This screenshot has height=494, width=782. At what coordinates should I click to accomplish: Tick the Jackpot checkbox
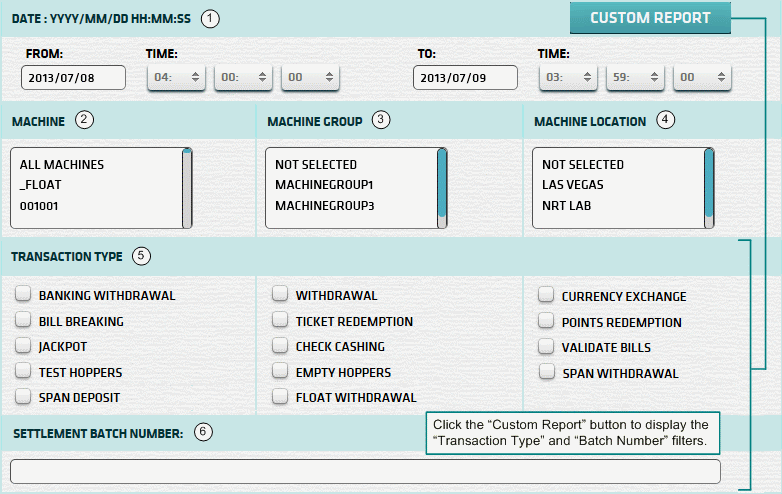23,345
